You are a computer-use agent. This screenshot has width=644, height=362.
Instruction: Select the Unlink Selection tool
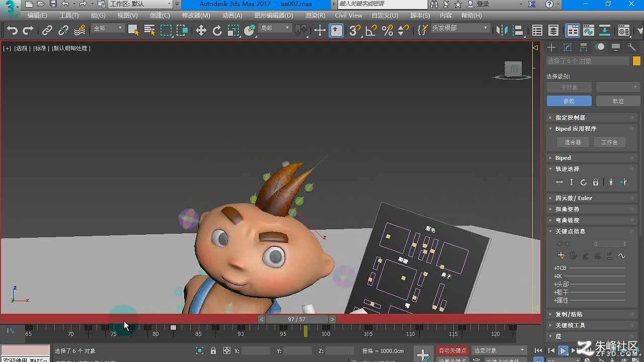[x=63, y=31]
